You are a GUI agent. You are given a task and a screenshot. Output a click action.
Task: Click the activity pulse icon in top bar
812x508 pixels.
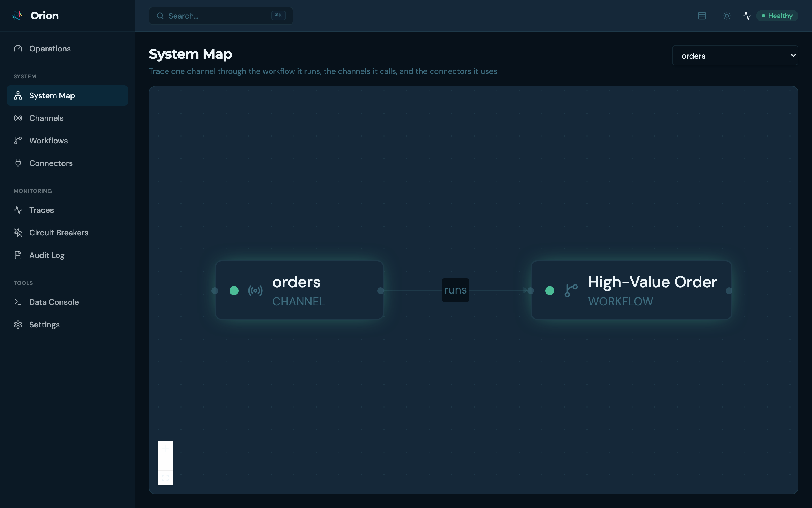[x=747, y=16]
